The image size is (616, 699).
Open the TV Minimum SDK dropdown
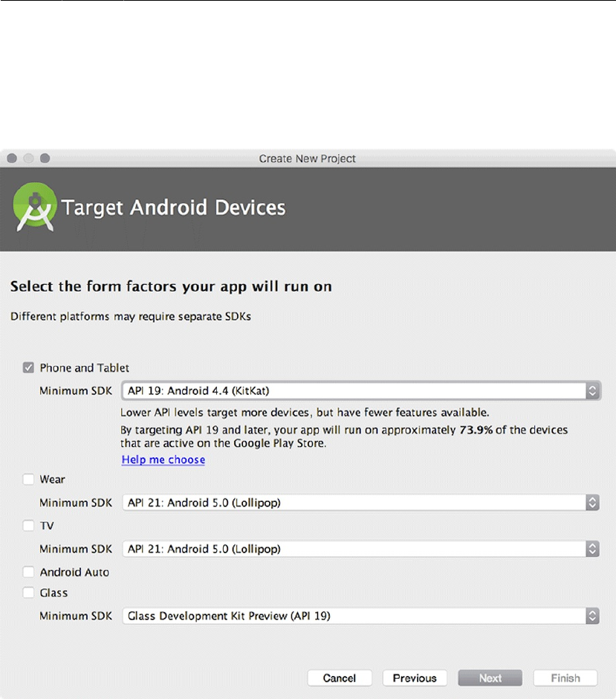tap(360, 549)
